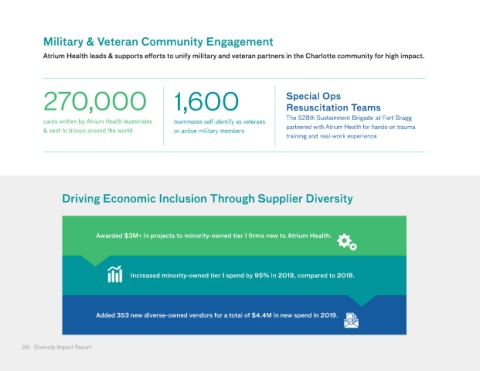
Task: Click the 270,000 cards statistic
Action: pyautogui.click(x=95, y=101)
